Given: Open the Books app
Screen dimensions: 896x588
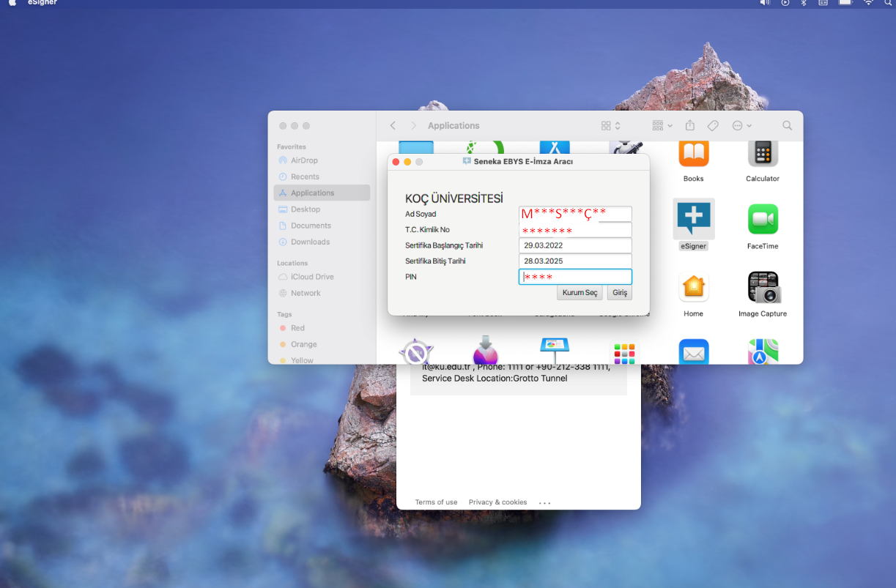Looking at the screenshot, I should [693, 154].
